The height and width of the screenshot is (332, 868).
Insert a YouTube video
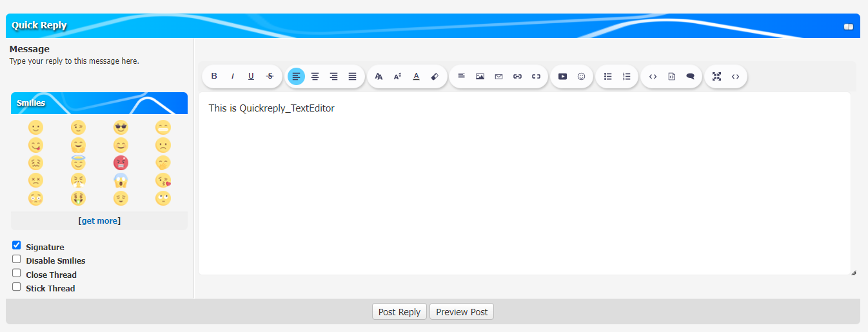click(x=562, y=76)
